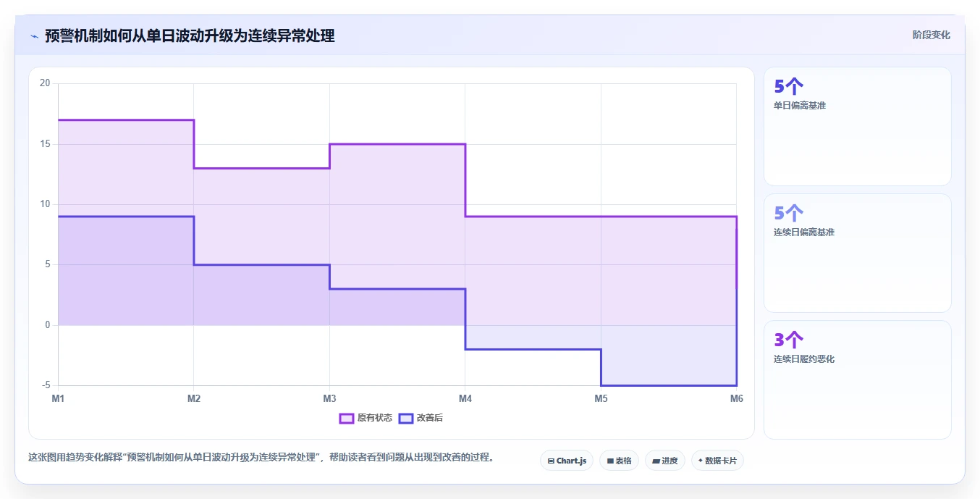980x499 pixels.
Task: Click the blue 改善后 legend swatch
Action: click(406, 418)
